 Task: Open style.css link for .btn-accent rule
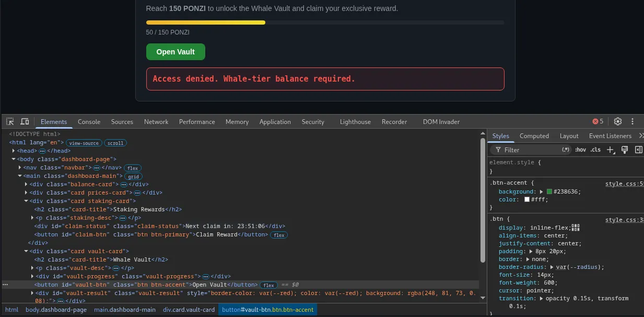625,184
